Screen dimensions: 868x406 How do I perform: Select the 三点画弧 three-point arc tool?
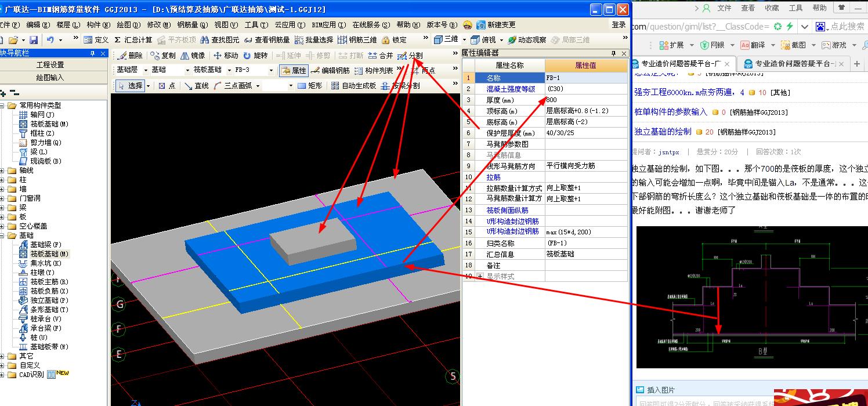[233, 85]
